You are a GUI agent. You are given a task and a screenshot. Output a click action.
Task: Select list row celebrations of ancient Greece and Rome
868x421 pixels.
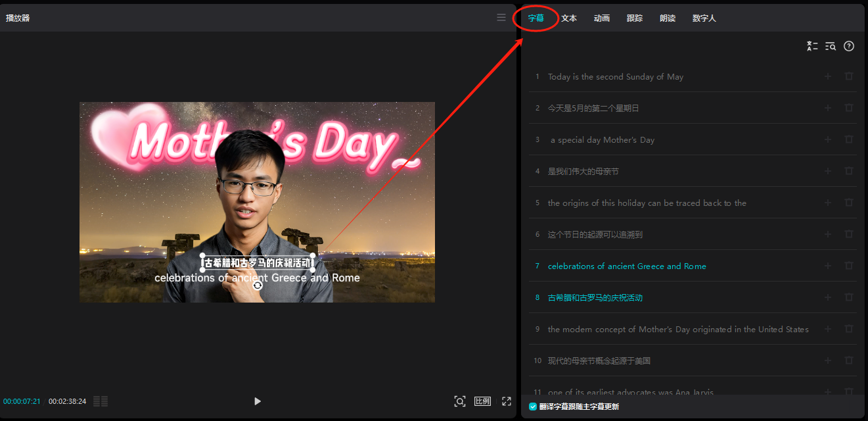693,266
